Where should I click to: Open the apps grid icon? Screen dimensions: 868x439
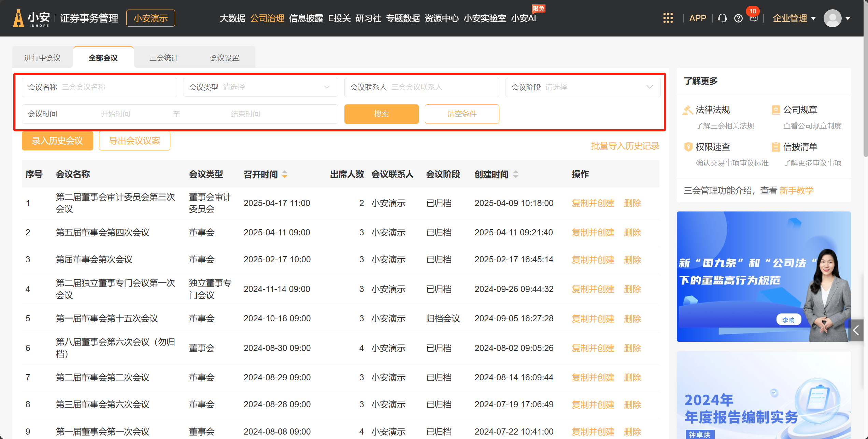(668, 18)
